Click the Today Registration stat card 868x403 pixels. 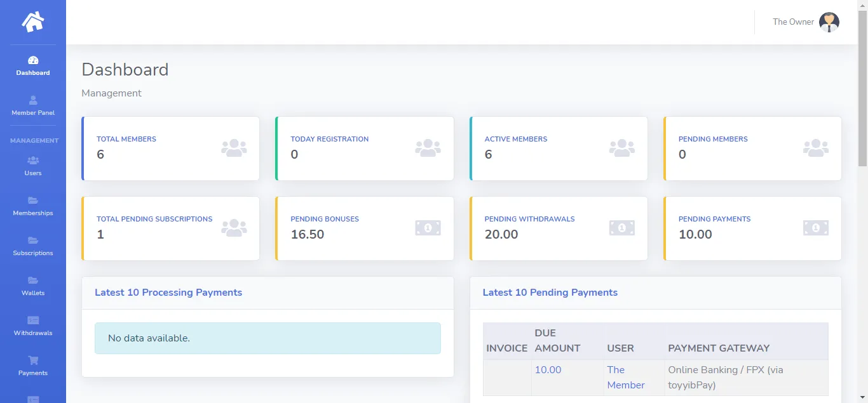(364, 148)
